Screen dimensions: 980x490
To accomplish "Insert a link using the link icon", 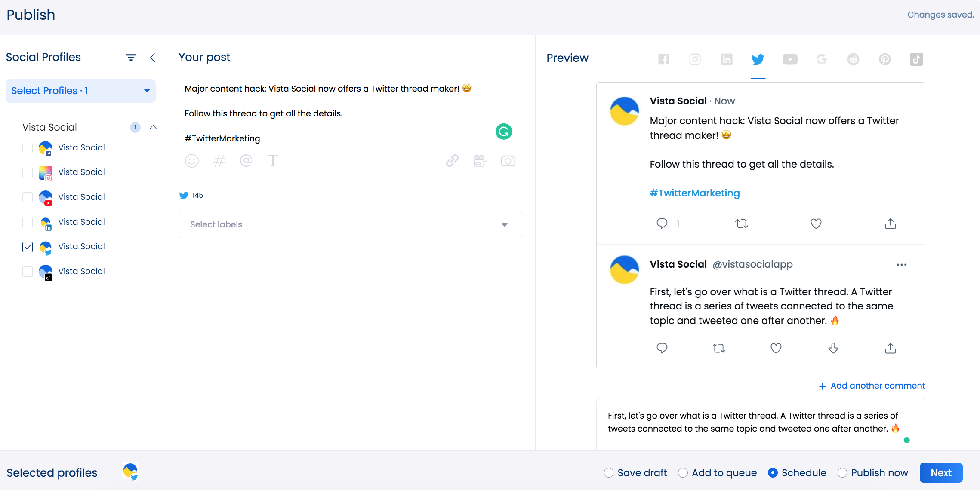I will click(452, 161).
